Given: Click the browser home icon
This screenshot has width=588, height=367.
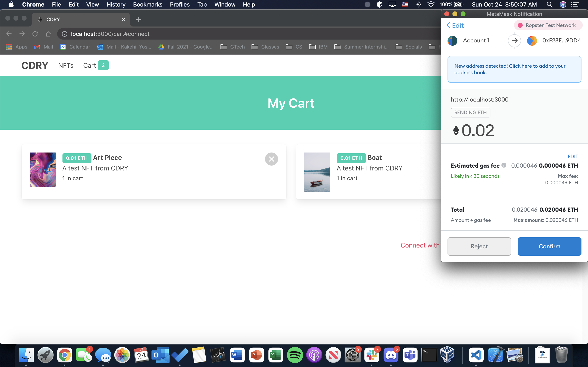Looking at the screenshot, I should tap(48, 34).
